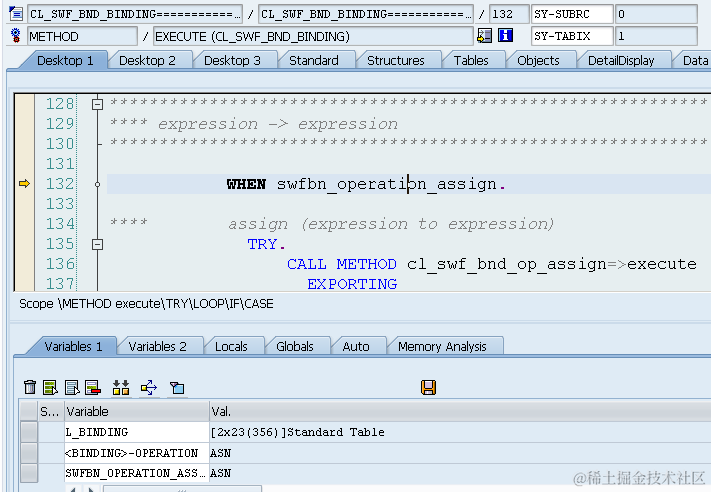
Task: Click the second CL_SWF_BND_BINDING include field
Action: (x=366, y=14)
